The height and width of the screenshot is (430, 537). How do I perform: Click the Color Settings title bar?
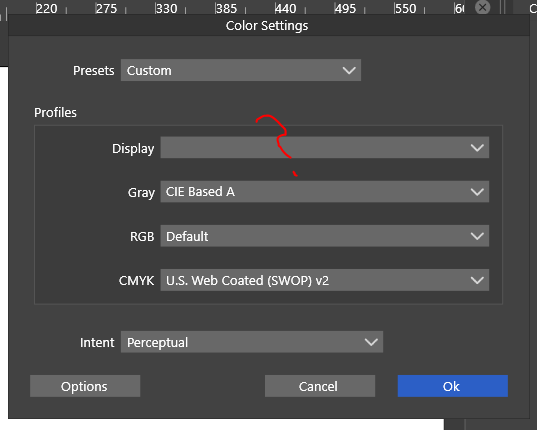269,25
